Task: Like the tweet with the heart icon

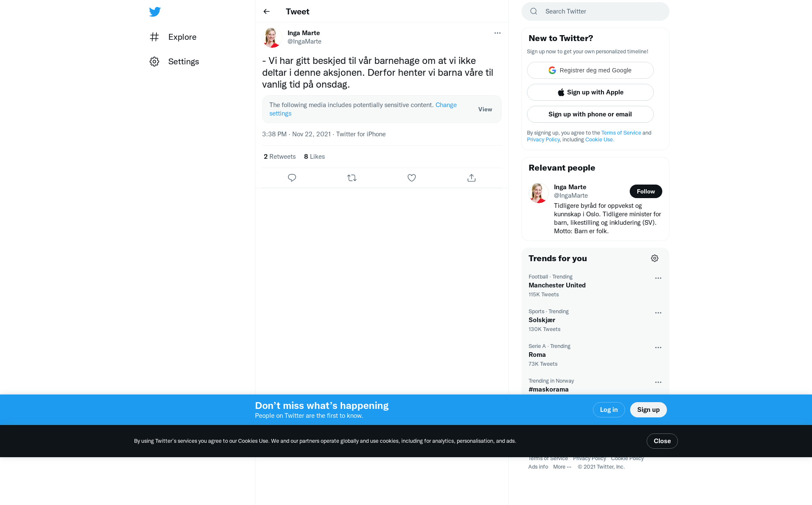Action: click(x=411, y=178)
